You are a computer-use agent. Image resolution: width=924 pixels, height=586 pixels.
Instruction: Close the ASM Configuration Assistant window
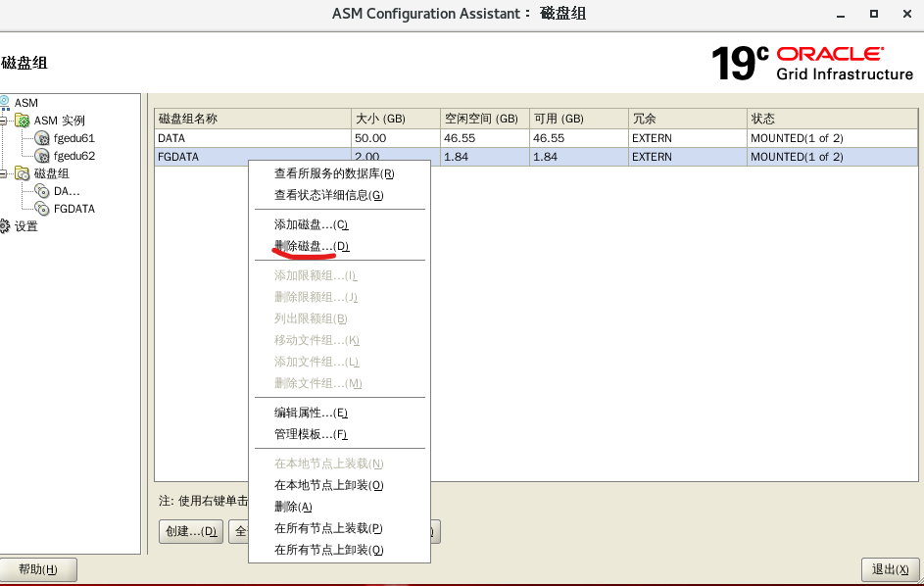pyautogui.click(x=907, y=14)
